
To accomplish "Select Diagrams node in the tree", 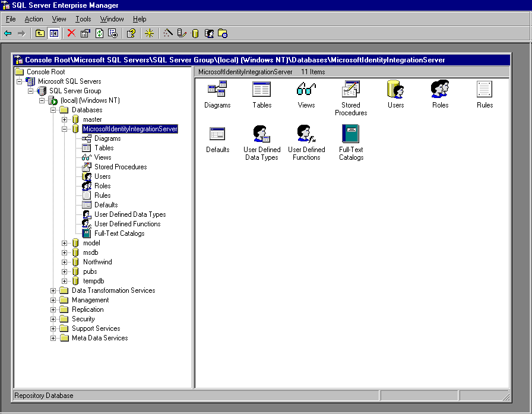I will pos(107,138).
